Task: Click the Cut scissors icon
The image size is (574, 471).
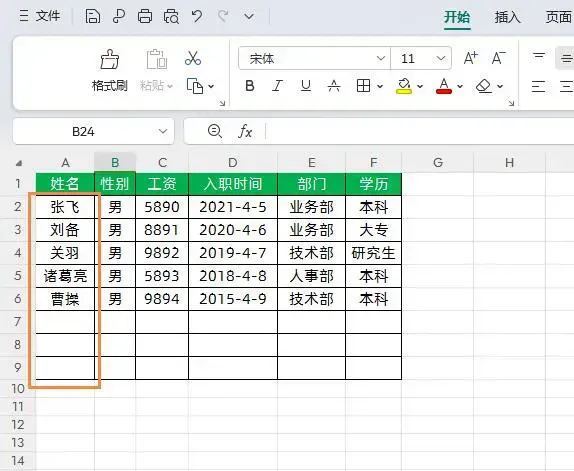Action: pyautogui.click(x=193, y=58)
